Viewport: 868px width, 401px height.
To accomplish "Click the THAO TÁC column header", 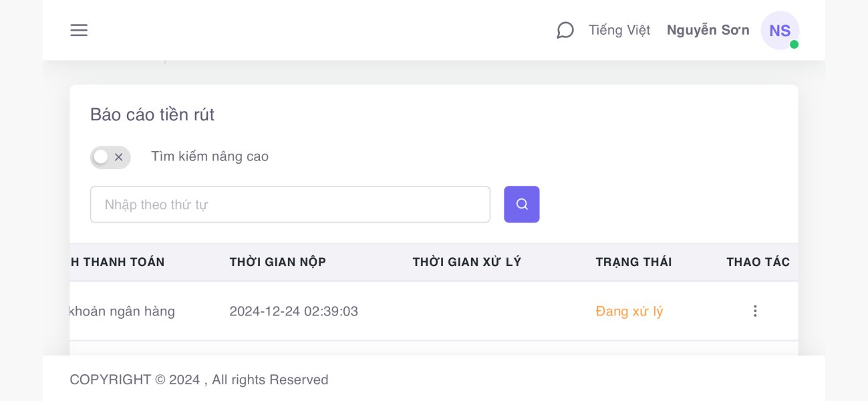I will [x=758, y=262].
